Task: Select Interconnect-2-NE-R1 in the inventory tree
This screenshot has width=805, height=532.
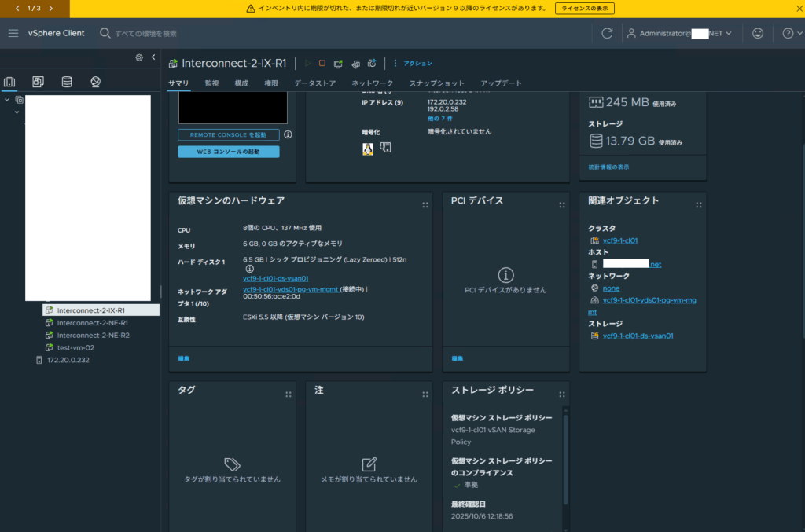Action: (92, 323)
